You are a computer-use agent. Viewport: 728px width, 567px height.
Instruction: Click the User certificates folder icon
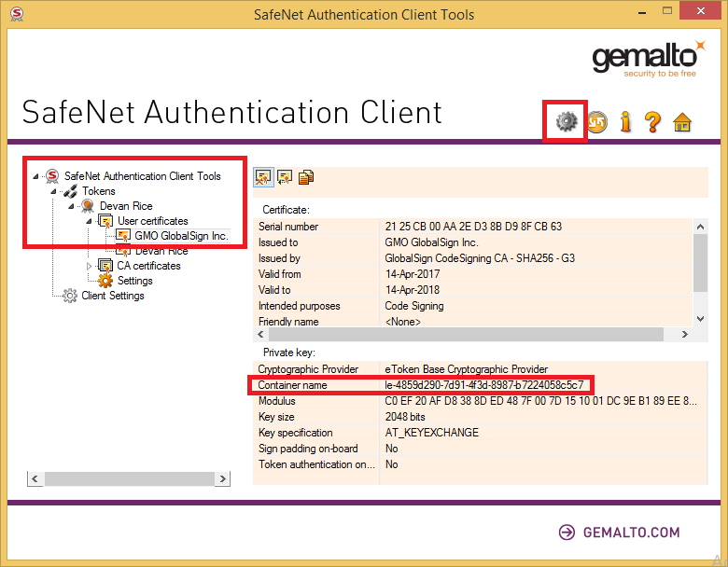point(105,221)
